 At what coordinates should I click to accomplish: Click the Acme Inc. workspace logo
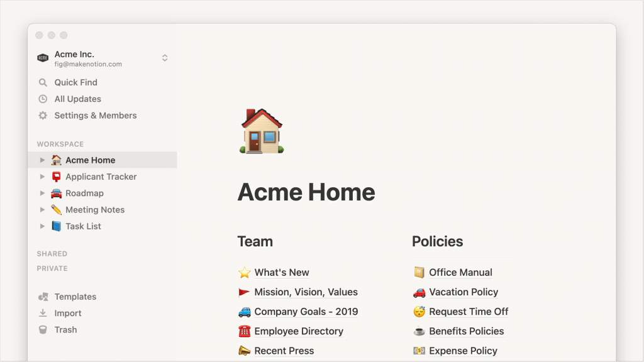pyautogui.click(x=42, y=57)
